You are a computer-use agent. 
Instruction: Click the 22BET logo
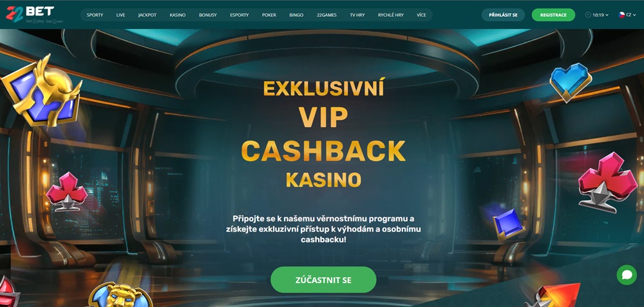pos(30,14)
